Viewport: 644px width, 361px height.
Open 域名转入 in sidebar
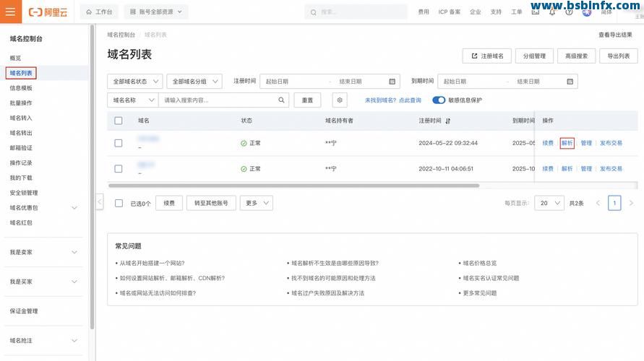tap(21, 118)
